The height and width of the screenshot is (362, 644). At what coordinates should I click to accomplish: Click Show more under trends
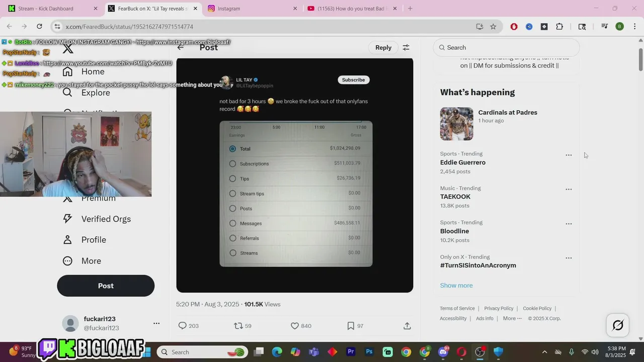pyautogui.click(x=456, y=286)
